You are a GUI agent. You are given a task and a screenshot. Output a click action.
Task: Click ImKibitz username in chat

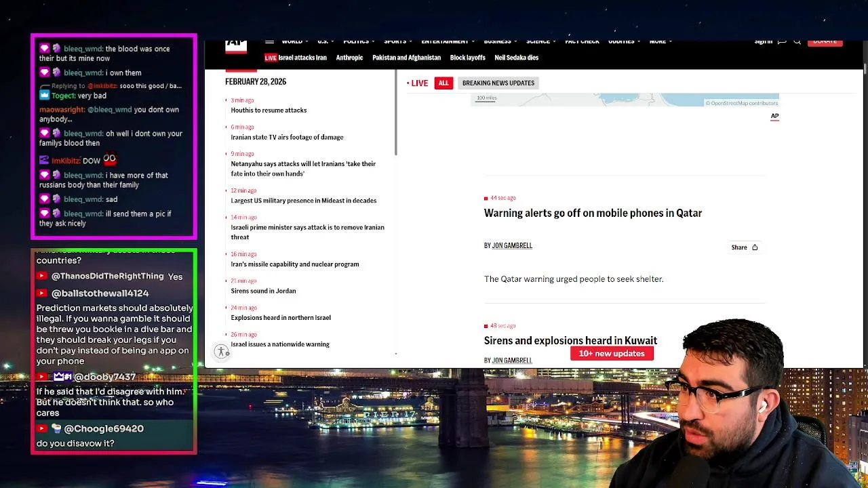[66, 161]
